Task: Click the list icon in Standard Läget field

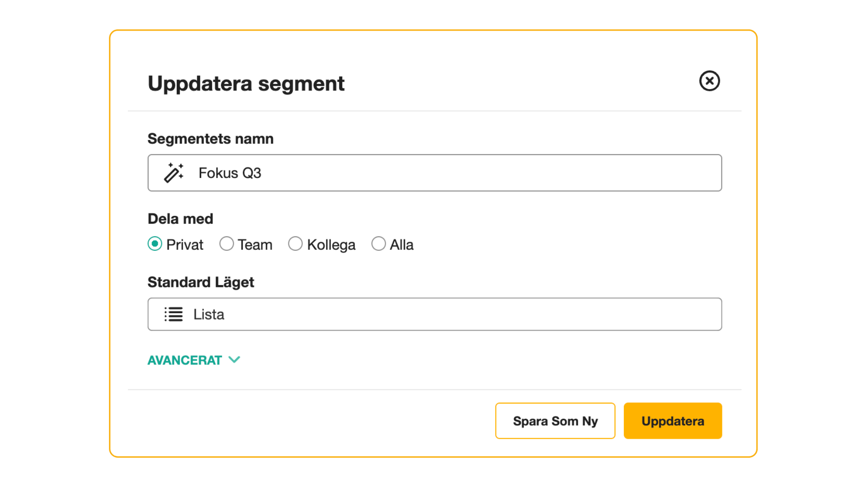Action: click(x=174, y=314)
